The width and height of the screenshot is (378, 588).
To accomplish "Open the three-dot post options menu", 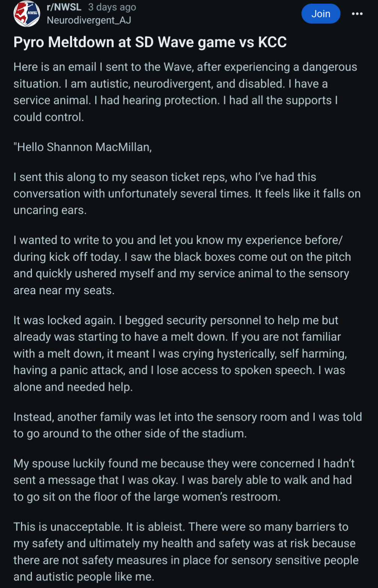I will pyautogui.click(x=357, y=14).
